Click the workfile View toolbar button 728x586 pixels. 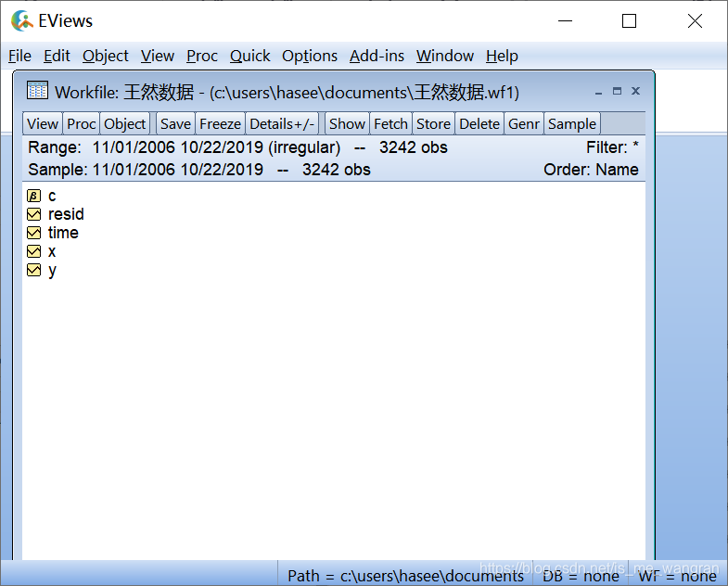(x=43, y=123)
